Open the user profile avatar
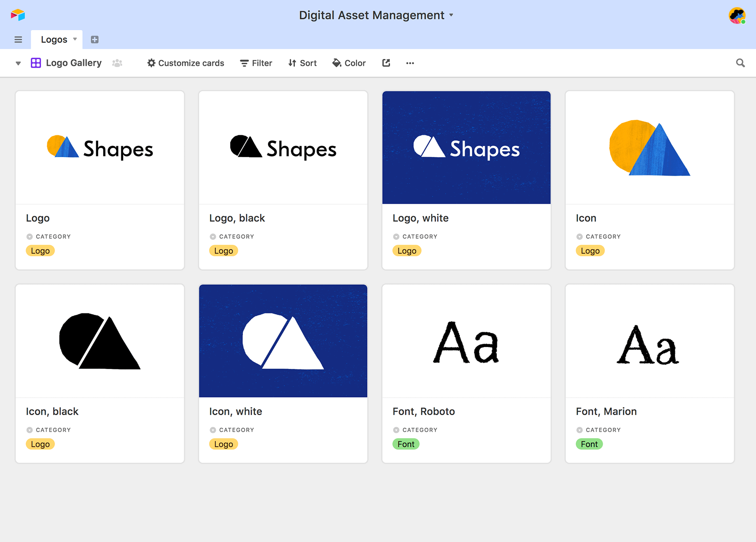Image resolution: width=756 pixels, height=542 pixels. [737, 16]
